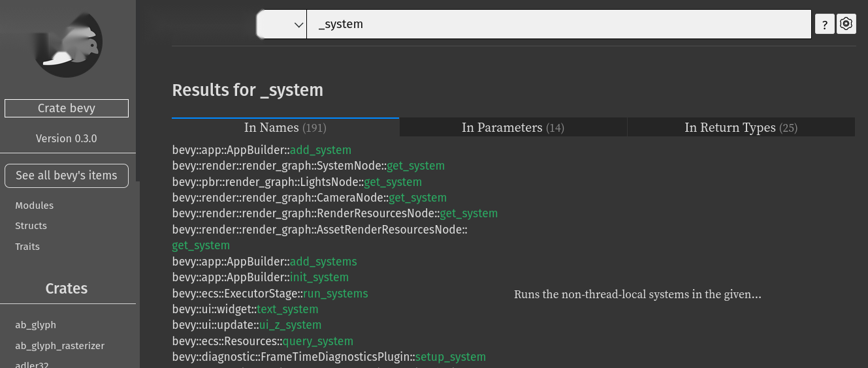Open the crate filter dropdown beside the search box
The image size is (868, 368).
point(281,24)
